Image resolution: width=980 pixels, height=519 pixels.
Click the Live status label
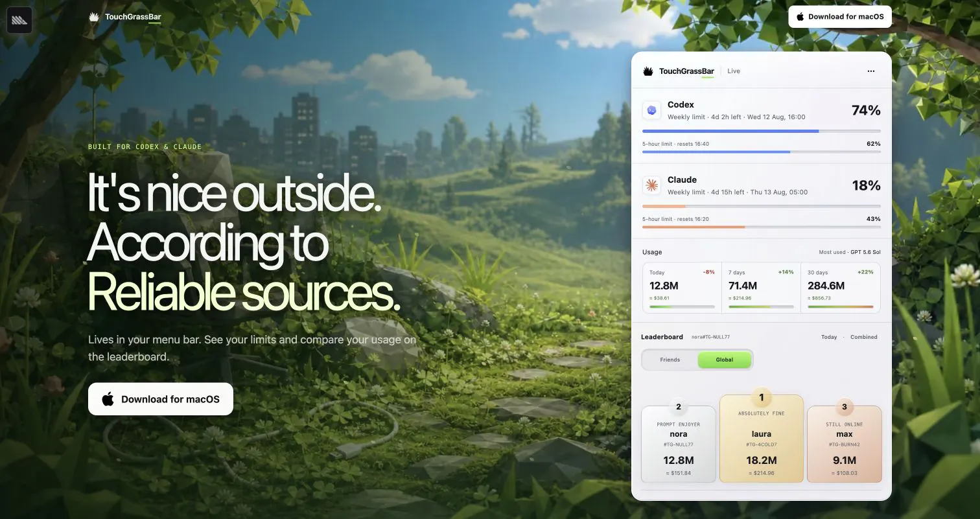(734, 71)
